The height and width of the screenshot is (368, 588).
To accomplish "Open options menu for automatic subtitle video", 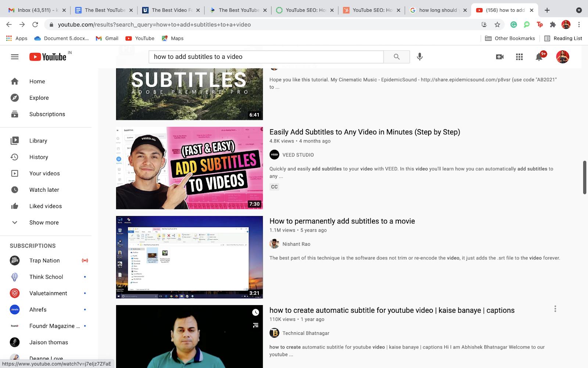I will pyautogui.click(x=555, y=309).
